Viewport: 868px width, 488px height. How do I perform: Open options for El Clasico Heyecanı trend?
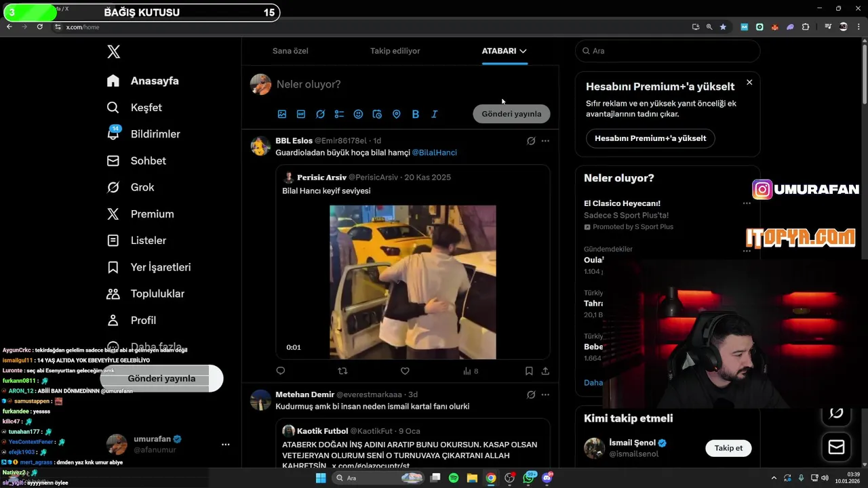pos(747,203)
